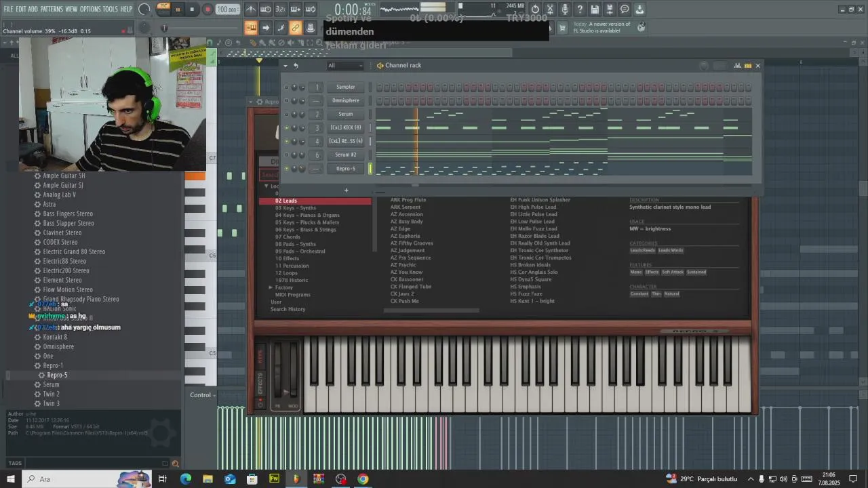Open the PATTERNS menu
The image size is (868, 488).
point(52,9)
